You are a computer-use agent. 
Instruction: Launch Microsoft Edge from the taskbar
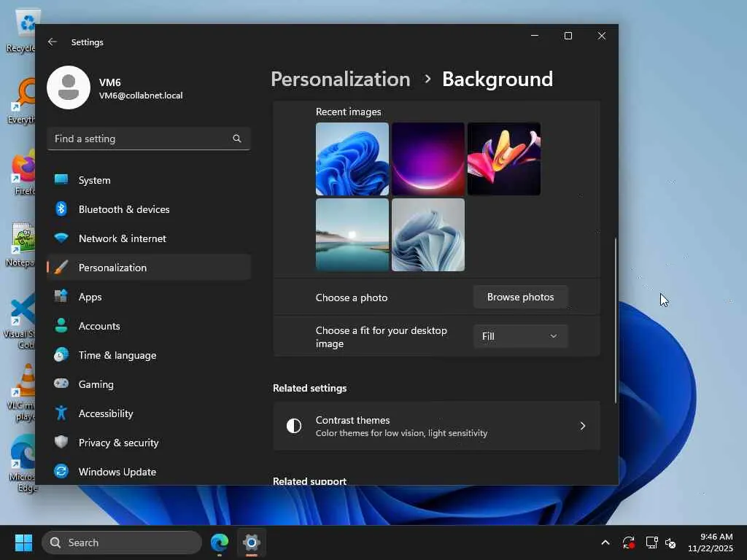pos(220,542)
